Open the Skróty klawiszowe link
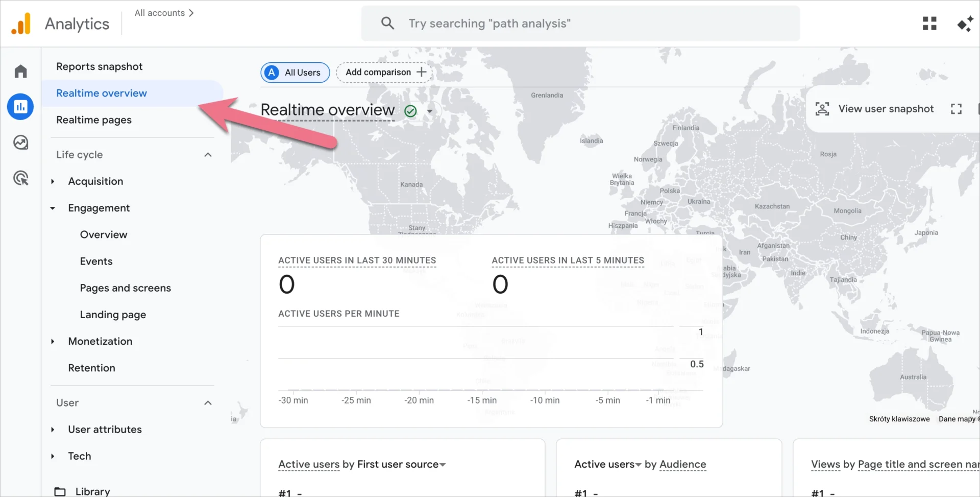 click(x=899, y=419)
